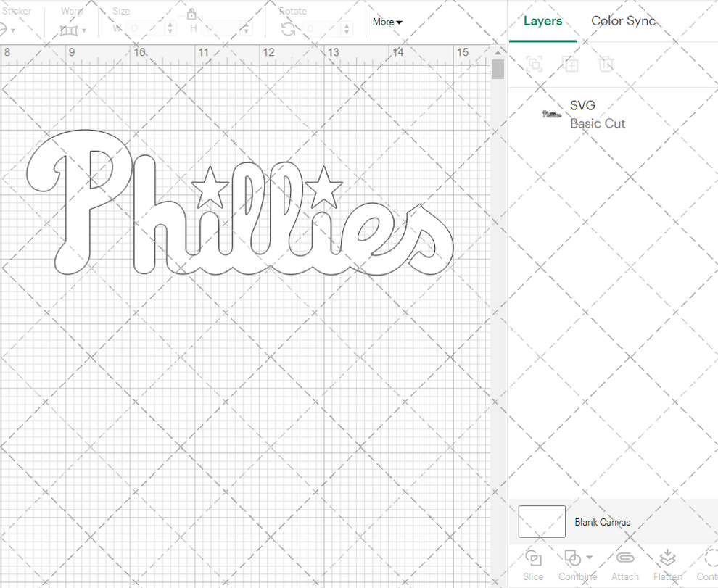This screenshot has width=718, height=588.
Task: Open the More dropdown
Action: [387, 22]
